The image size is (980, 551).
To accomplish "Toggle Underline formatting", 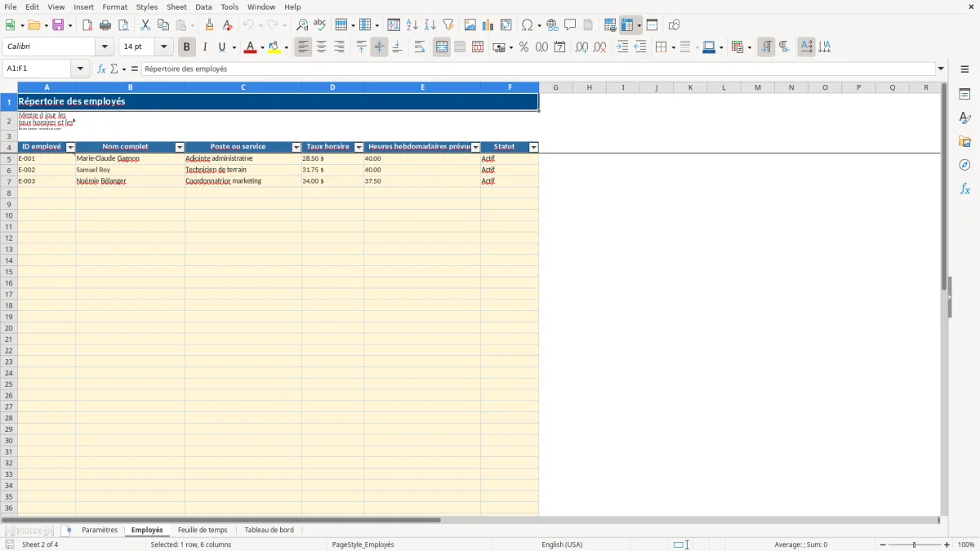I will [221, 47].
